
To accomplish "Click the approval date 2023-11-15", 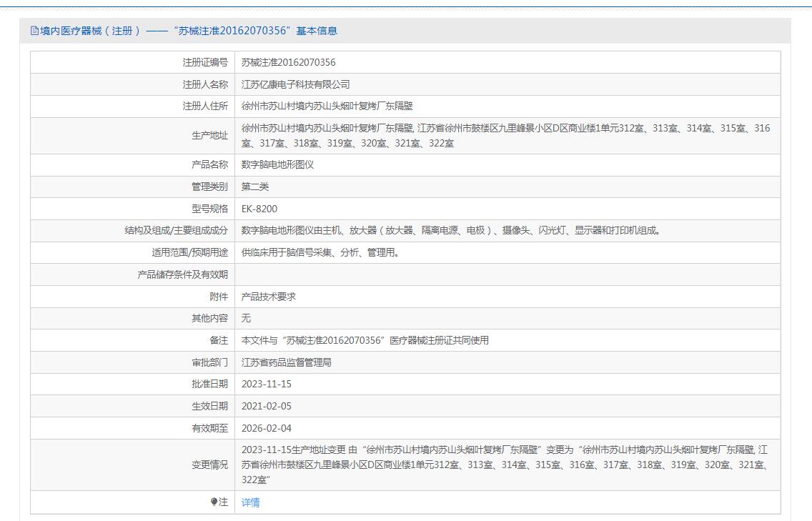I will click(267, 384).
